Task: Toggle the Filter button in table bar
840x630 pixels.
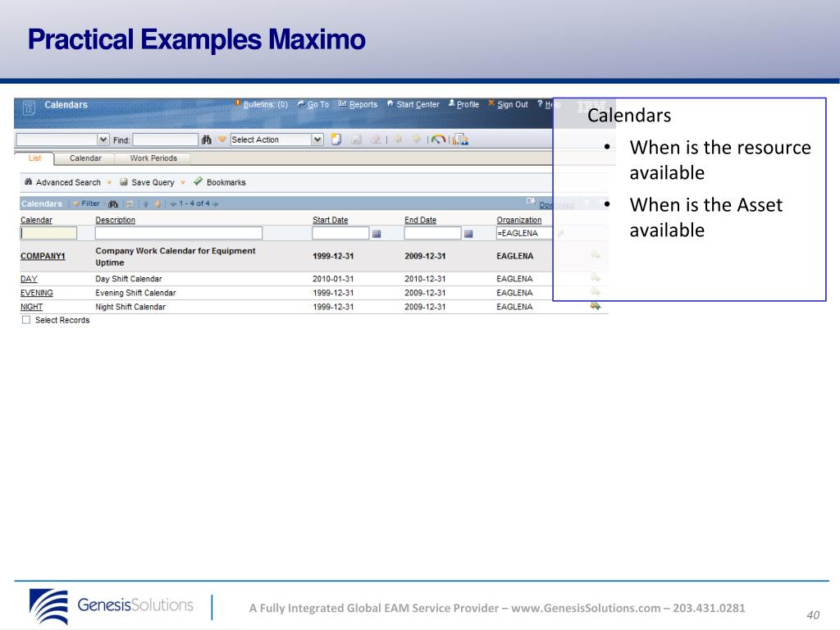Action: [86, 203]
